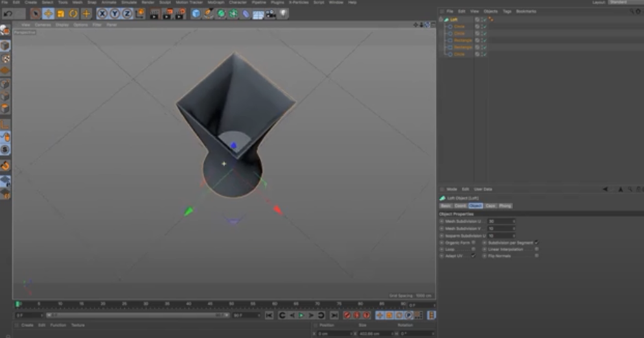Go to end of animation
The image size is (644, 338).
point(334,315)
